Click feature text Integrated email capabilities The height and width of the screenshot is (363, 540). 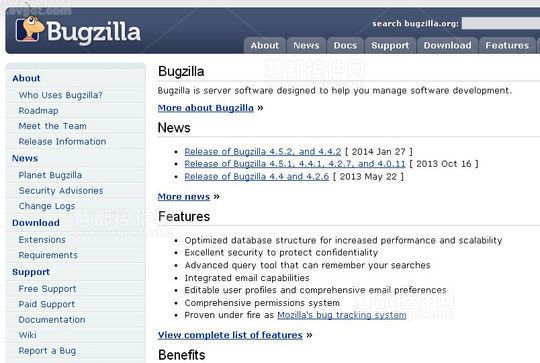click(247, 278)
